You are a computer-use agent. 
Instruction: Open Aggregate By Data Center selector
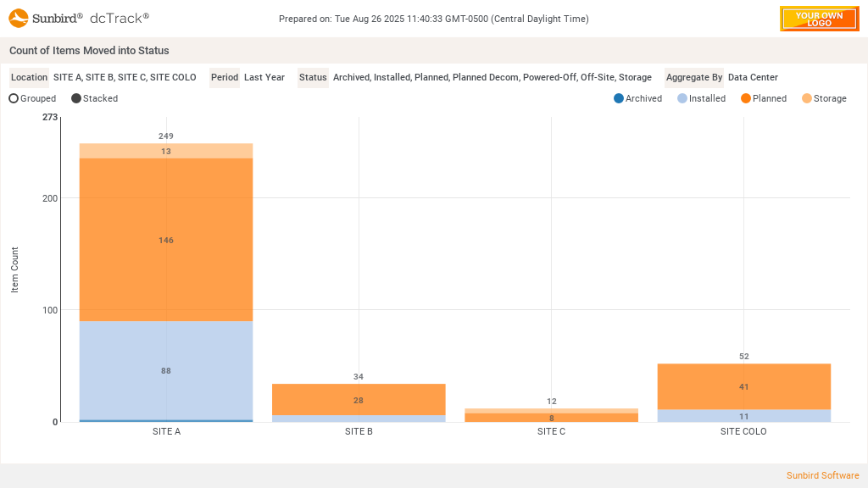(x=753, y=77)
